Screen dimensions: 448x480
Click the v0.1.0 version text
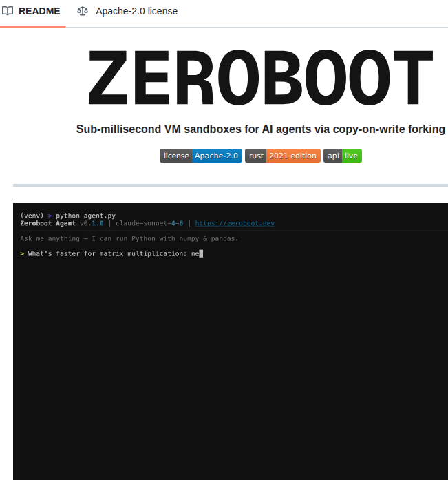tap(92, 223)
